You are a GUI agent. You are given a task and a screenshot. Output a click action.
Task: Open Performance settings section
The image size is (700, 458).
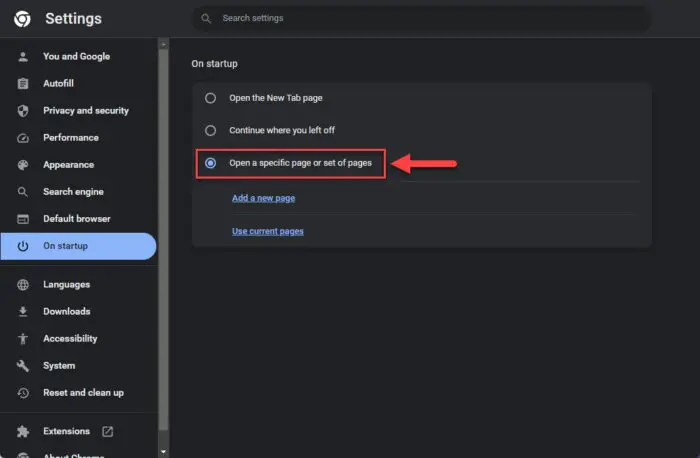[x=79, y=138]
